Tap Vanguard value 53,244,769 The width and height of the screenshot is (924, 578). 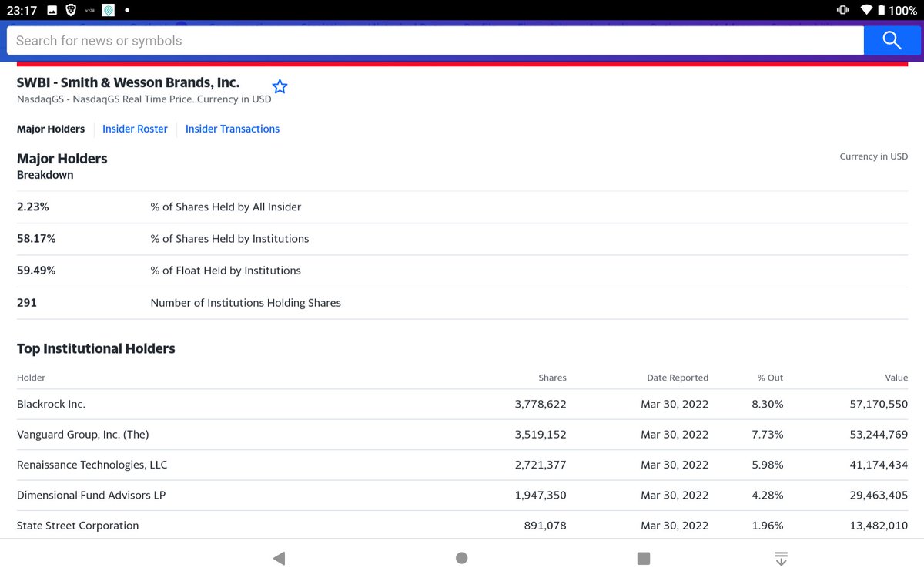879,435
